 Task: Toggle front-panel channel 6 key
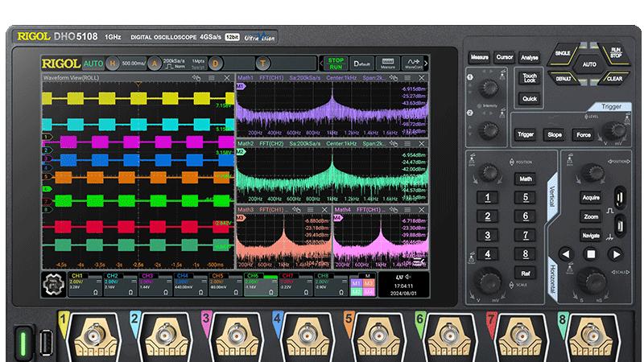click(x=526, y=216)
